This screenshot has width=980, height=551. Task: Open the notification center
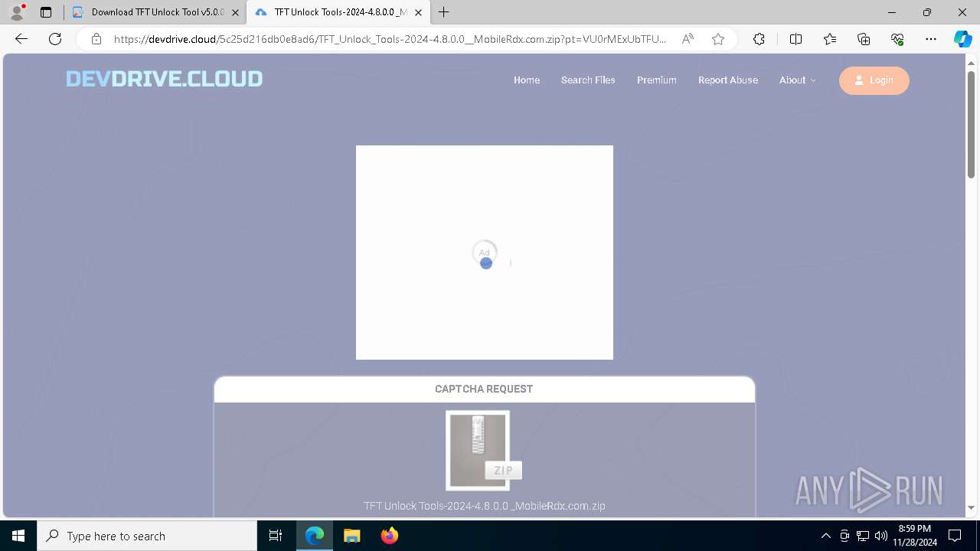click(x=955, y=536)
